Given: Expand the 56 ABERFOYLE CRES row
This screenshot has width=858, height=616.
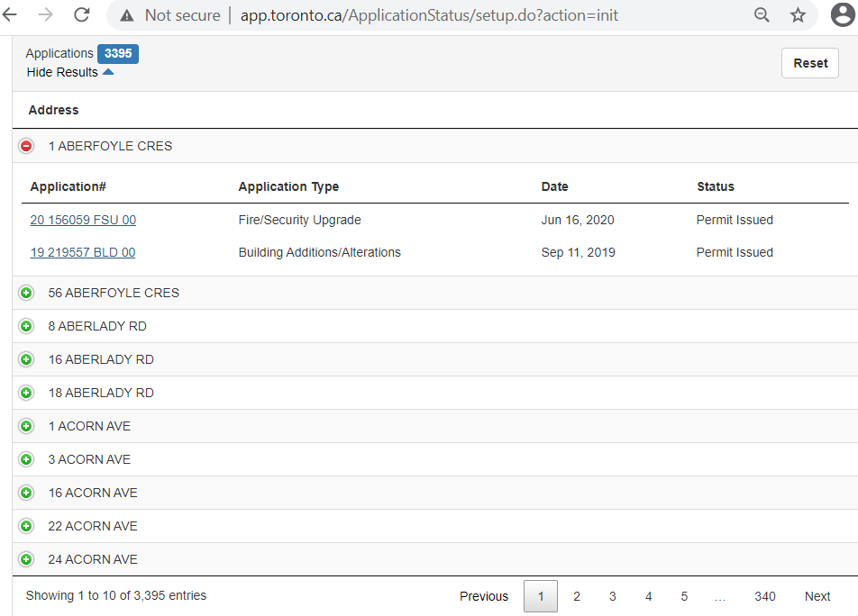Looking at the screenshot, I should coord(26,293).
